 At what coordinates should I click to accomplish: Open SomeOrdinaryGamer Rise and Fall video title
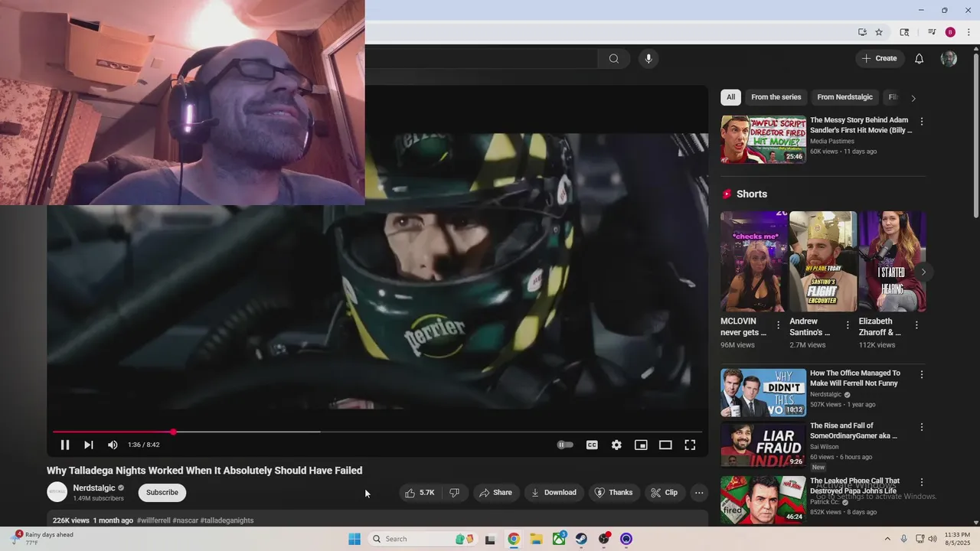854,431
